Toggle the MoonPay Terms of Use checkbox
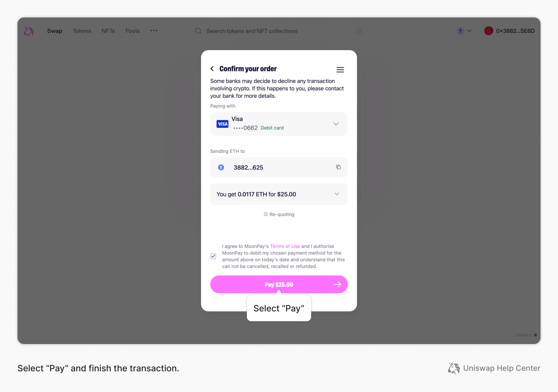 (x=214, y=256)
